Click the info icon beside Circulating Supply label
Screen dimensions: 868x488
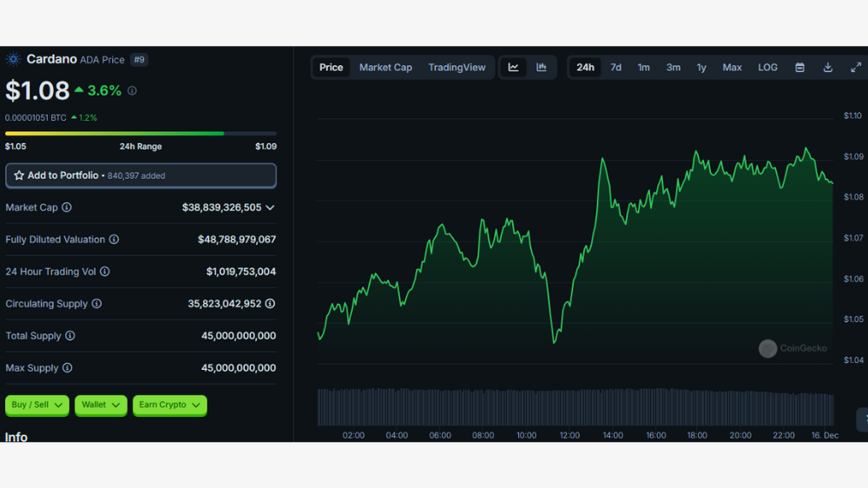tap(96, 304)
